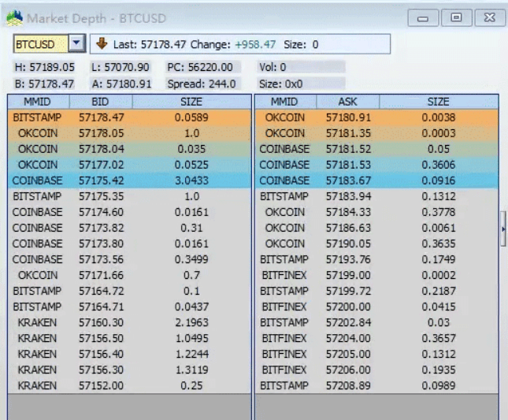Select BITFINEX ask 57204.00
This screenshot has height=420, width=508.
[376, 338]
